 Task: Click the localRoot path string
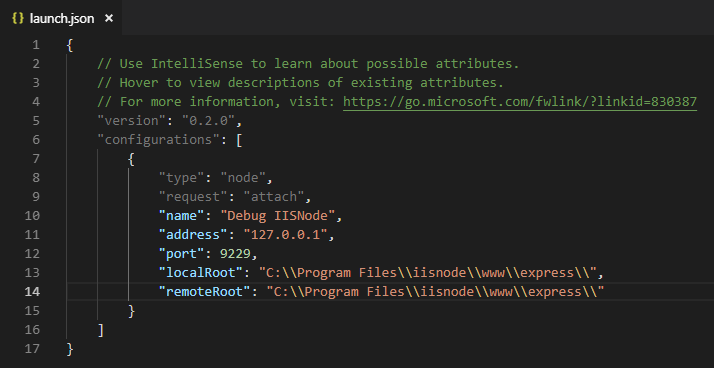[x=428, y=273]
